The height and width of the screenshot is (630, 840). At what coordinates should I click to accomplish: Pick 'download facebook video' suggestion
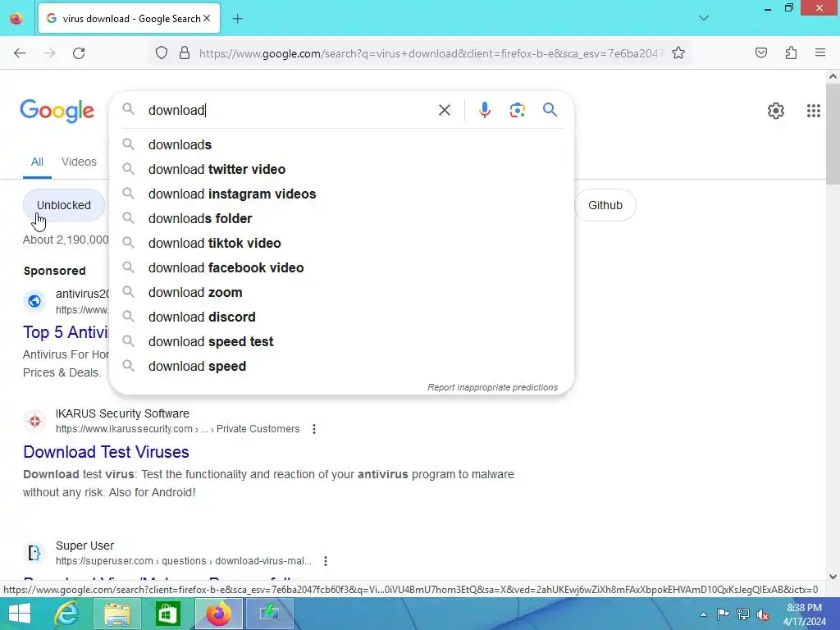click(x=342, y=268)
